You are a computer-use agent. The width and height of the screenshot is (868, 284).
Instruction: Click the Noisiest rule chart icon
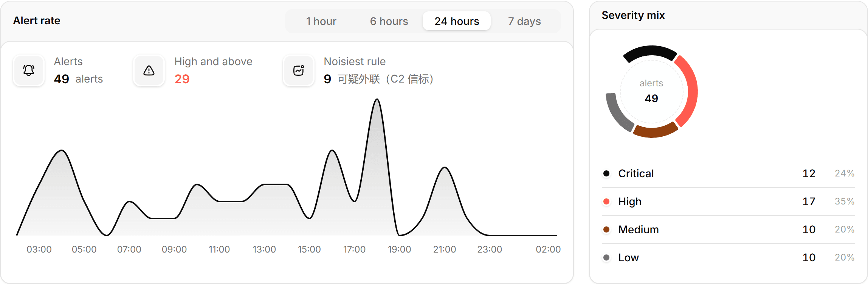(x=299, y=70)
